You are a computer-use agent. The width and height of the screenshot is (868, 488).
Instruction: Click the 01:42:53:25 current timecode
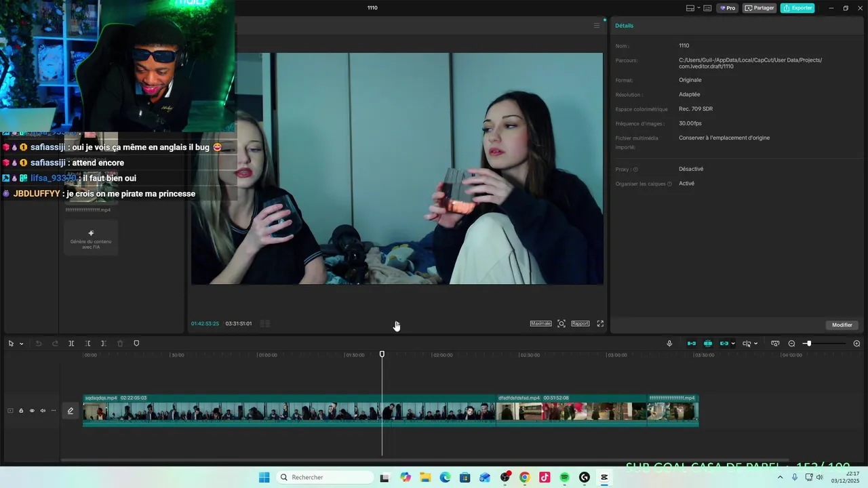[x=205, y=324]
